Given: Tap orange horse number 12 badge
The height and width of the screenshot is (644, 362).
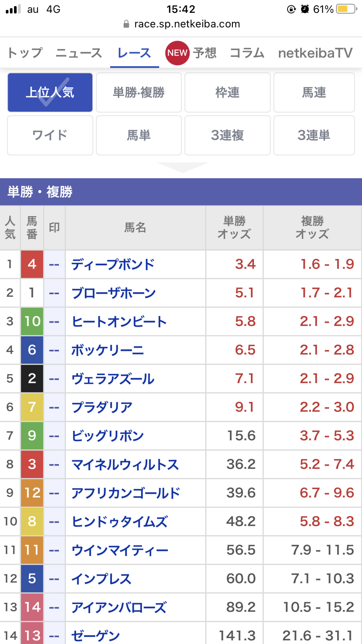Looking at the screenshot, I should point(32,493).
